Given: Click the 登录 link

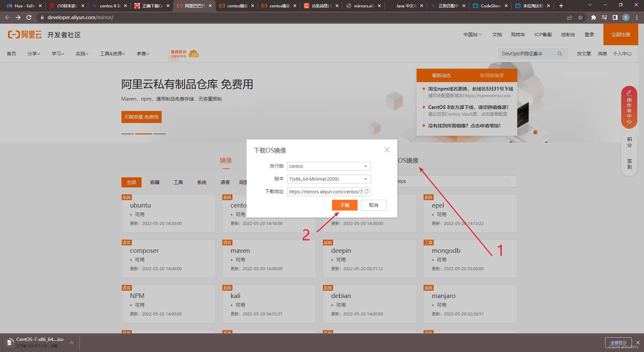Looking at the screenshot, I should tap(589, 35).
